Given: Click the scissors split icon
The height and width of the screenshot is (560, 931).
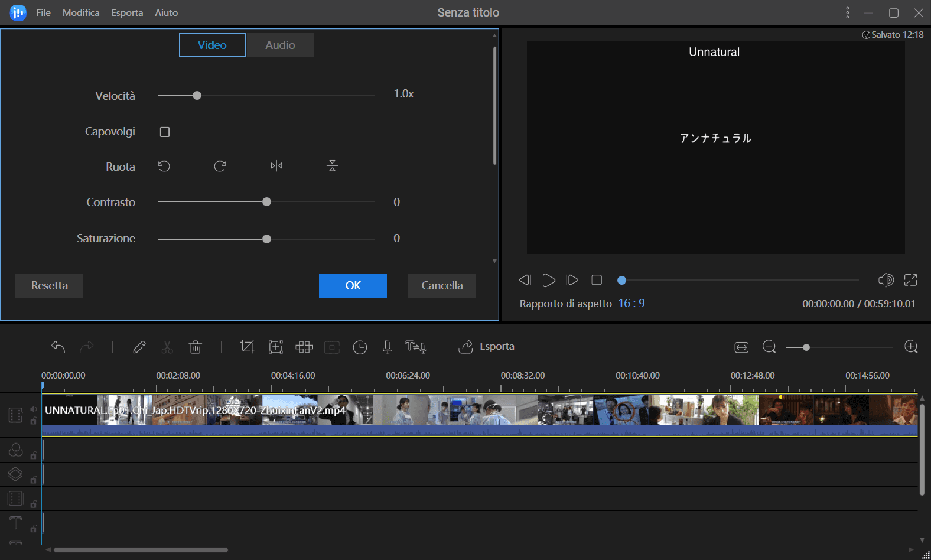Looking at the screenshot, I should pos(167,347).
